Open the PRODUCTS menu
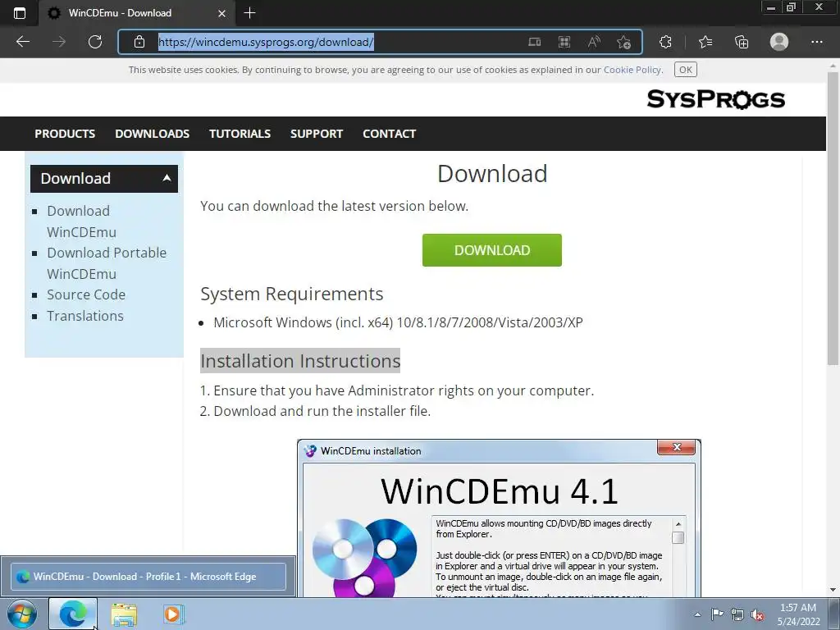This screenshot has width=840, height=630. point(65,134)
